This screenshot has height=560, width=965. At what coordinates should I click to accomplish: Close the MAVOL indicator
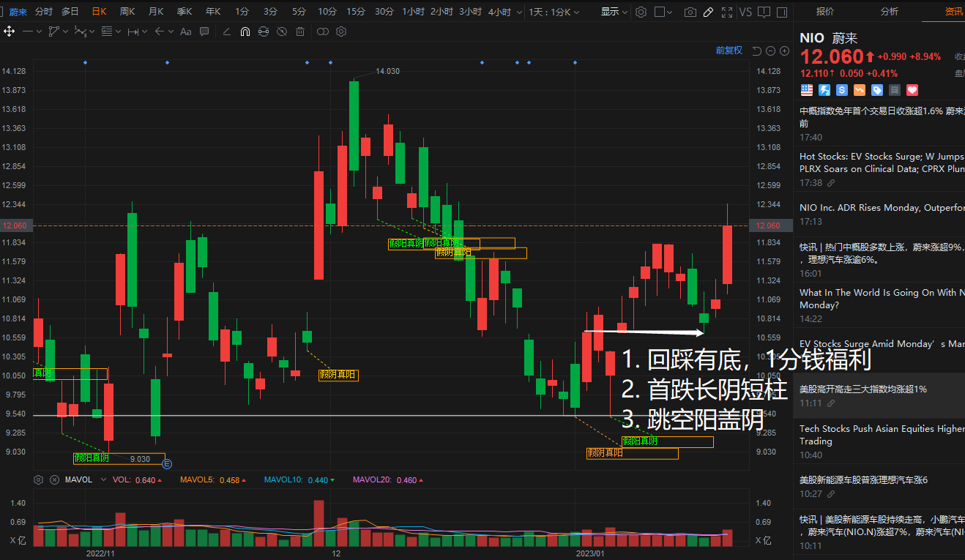pyautogui.click(x=54, y=480)
